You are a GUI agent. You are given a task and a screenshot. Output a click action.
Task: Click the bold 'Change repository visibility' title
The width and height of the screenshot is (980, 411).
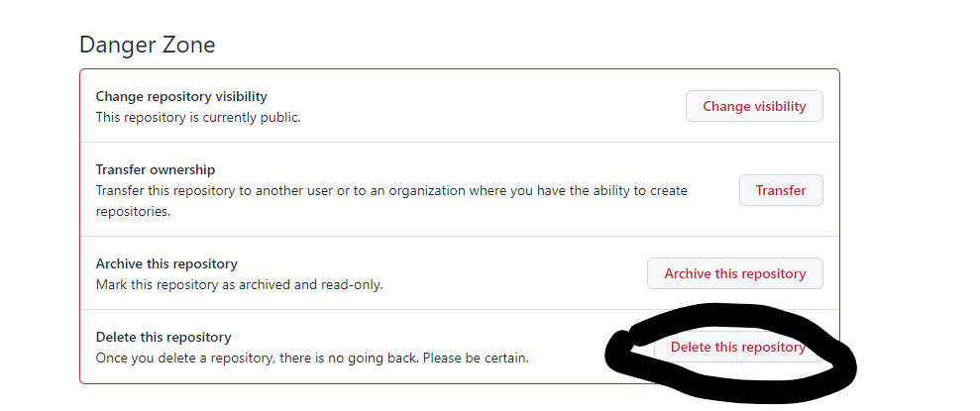(181, 96)
